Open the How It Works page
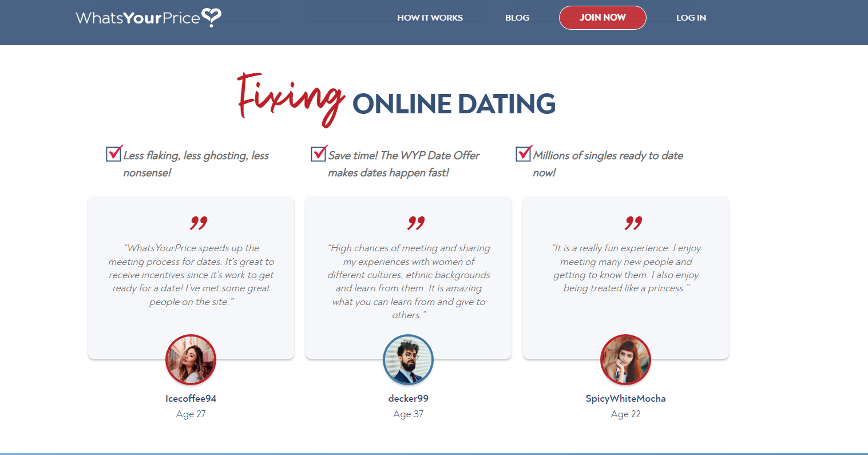The image size is (868, 455). (430, 18)
